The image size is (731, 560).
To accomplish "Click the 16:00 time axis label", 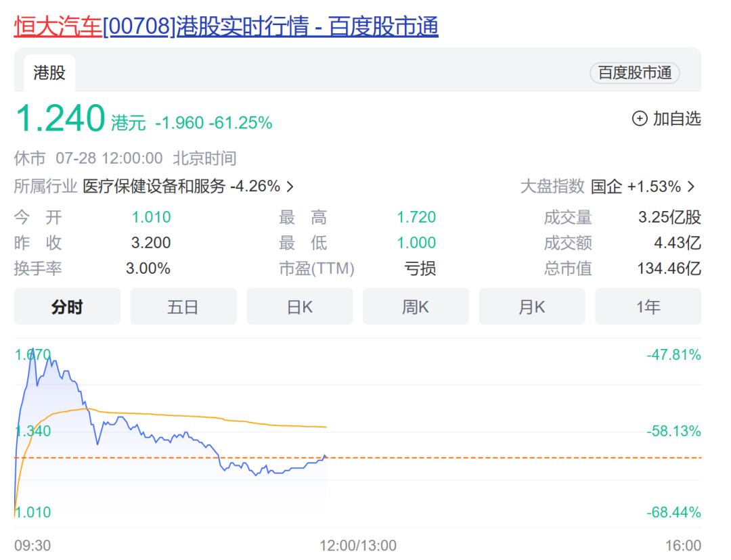I will [x=683, y=545].
